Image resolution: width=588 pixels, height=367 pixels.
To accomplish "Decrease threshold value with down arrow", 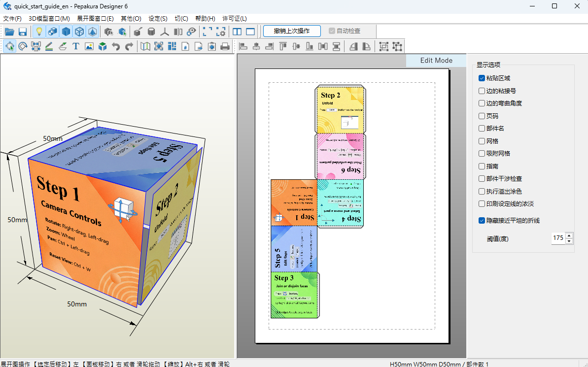I will pyautogui.click(x=569, y=241).
